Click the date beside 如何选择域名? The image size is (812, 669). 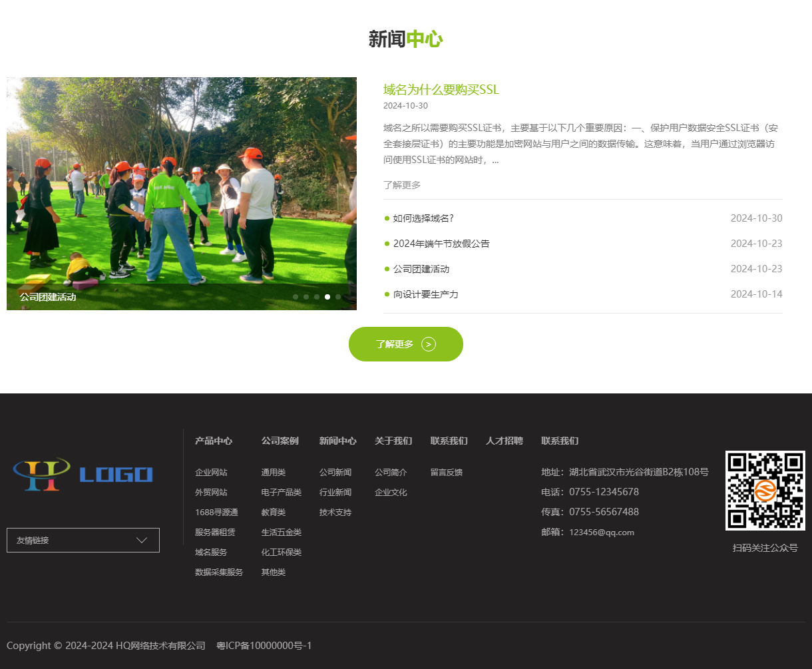pos(757,218)
